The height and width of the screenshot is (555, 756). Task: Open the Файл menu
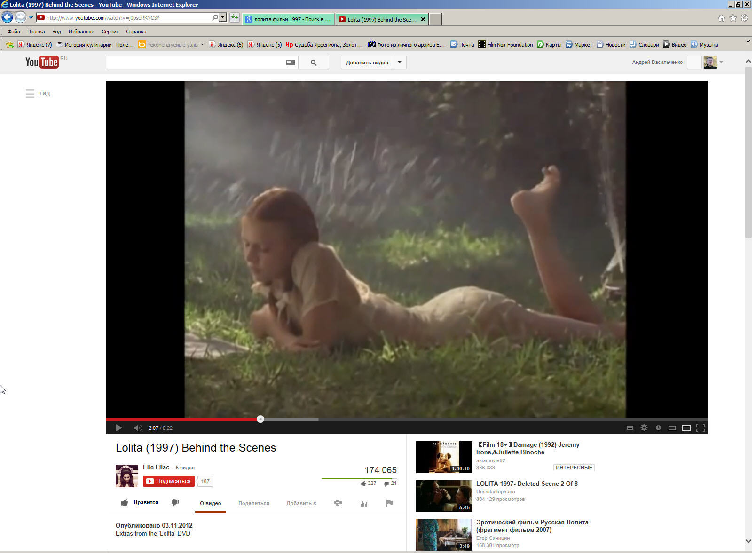[x=14, y=32]
